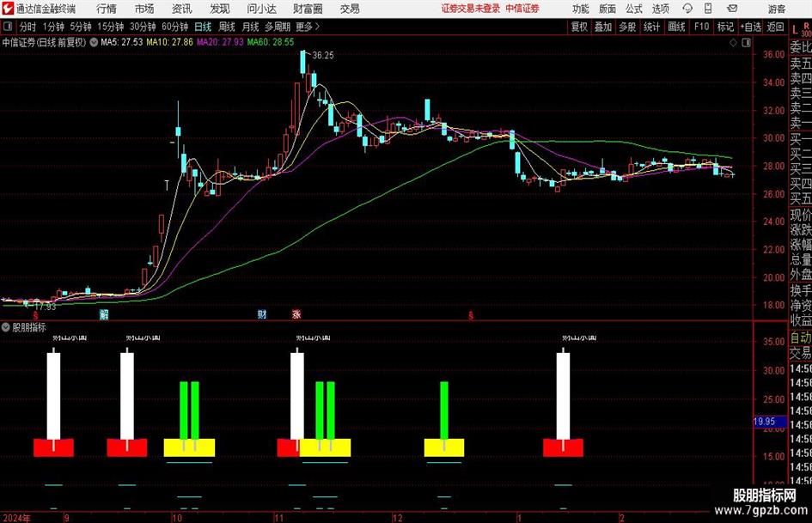This screenshot has width=812, height=523.
Task: Toggle the side panel icon at chart top right
Action: click(x=746, y=42)
